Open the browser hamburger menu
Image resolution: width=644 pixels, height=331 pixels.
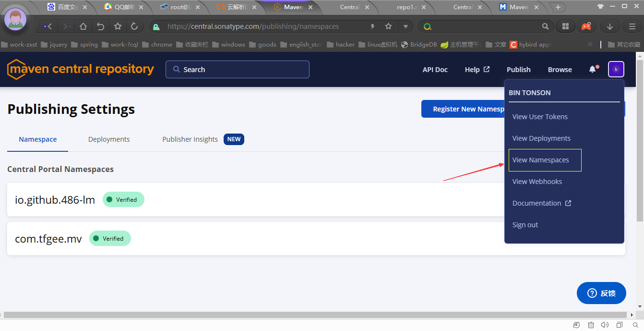[632, 26]
